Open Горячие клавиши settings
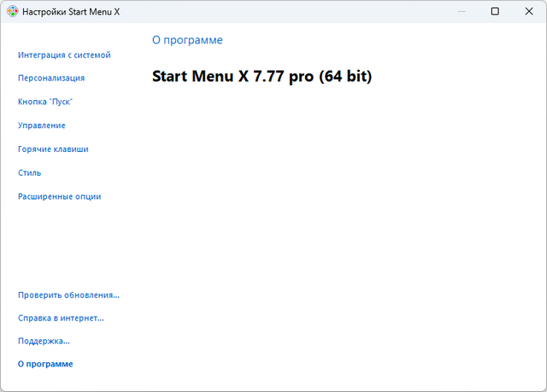This screenshot has height=392, width=547. click(x=53, y=149)
